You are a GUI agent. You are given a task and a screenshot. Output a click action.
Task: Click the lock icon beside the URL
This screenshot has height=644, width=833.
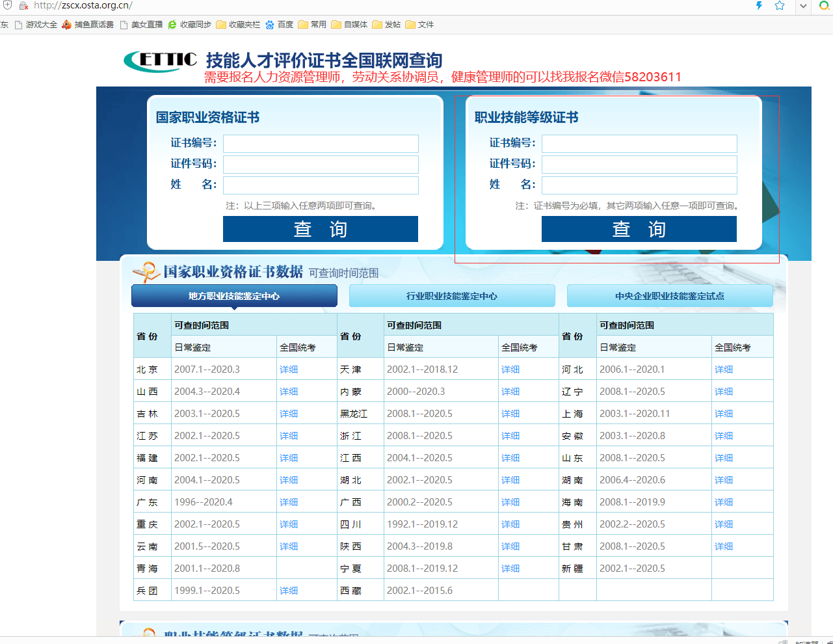click(23, 6)
